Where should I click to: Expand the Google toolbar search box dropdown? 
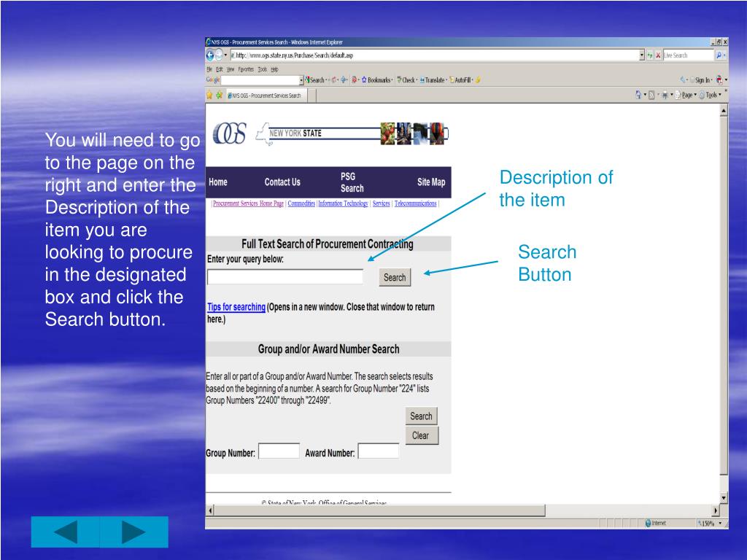[301, 80]
